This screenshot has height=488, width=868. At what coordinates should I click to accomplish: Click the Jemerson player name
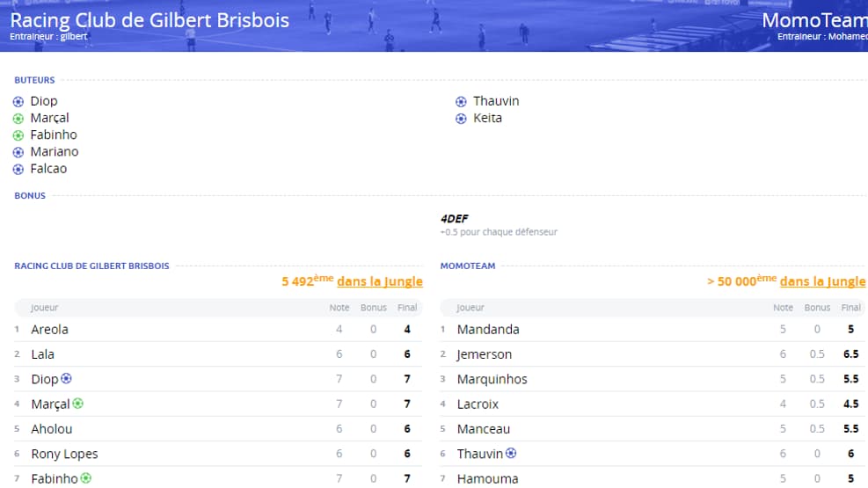pyautogui.click(x=485, y=354)
